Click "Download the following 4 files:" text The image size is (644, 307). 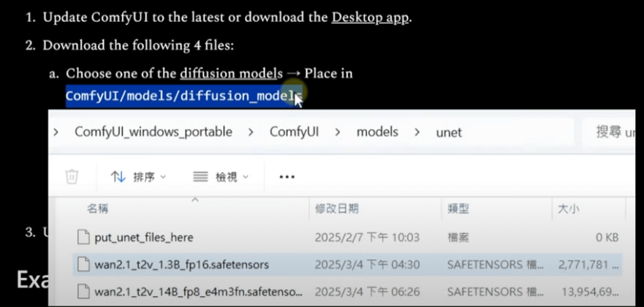tap(138, 45)
